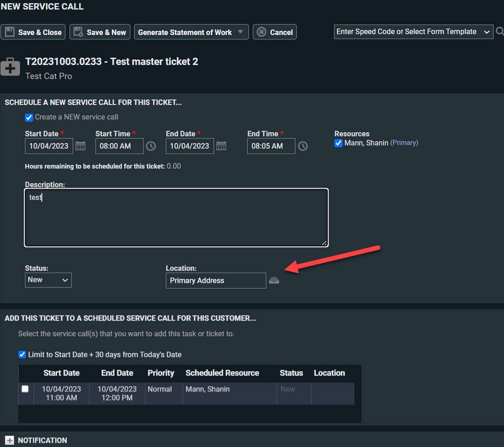Open the End Date calendar picker

pyautogui.click(x=221, y=146)
